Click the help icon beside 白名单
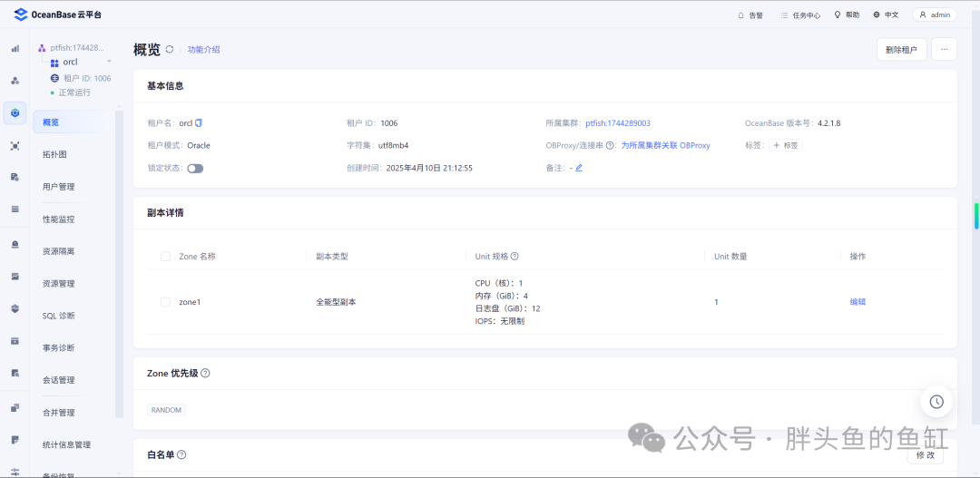Viewport: 980px width, 478px height. click(x=181, y=454)
